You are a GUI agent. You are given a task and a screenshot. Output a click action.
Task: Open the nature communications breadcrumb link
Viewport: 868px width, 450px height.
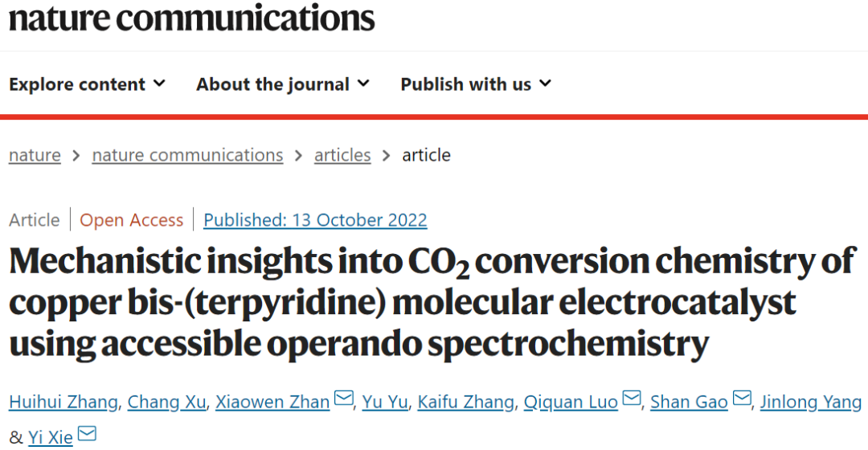click(x=187, y=156)
